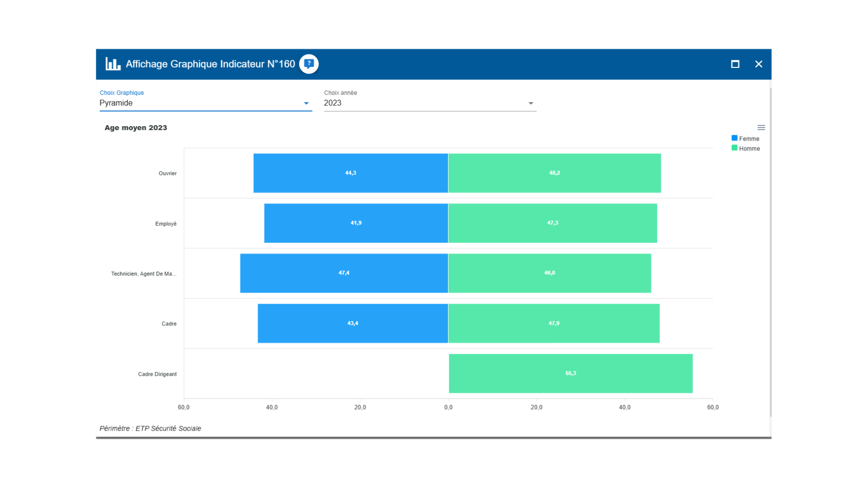Image resolution: width=868 pixels, height=488 pixels.
Task: Click the help speech-bubble icon in title bar
Action: click(x=309, y=64)
